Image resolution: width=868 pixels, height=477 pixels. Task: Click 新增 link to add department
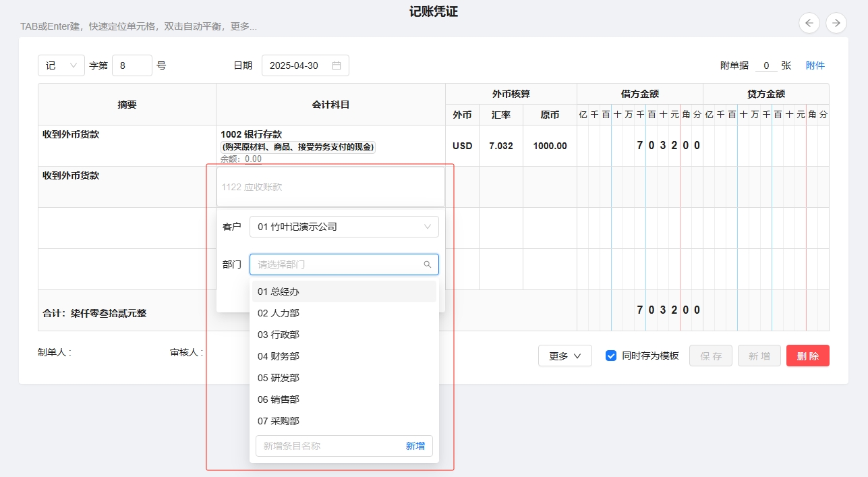click(415, 446)
